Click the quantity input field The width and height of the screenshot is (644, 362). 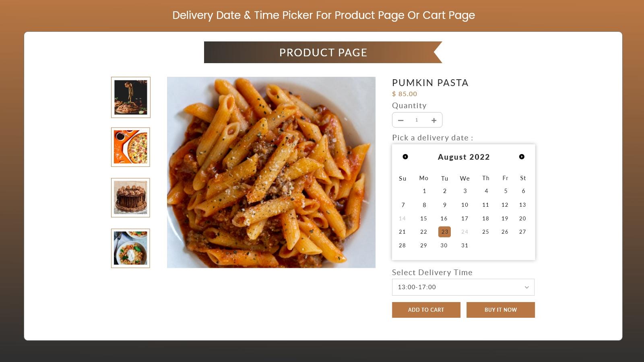pyautogui.click(x=417, y=120)
